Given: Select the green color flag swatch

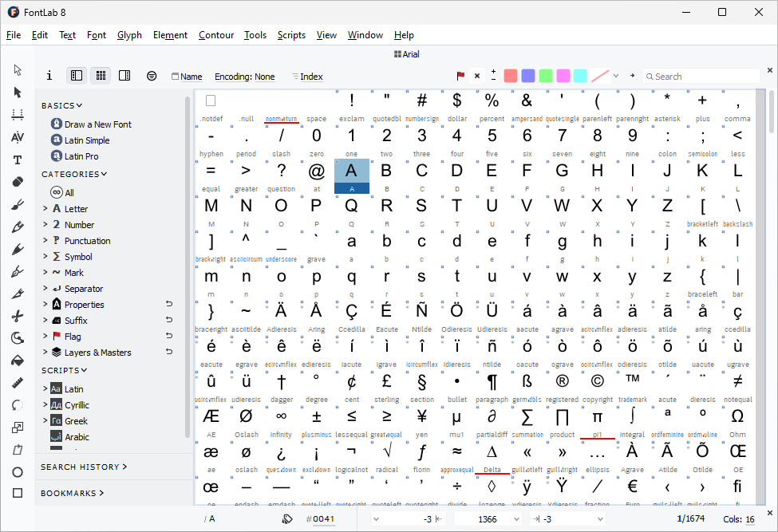Looking at the screenshot, I should click(x=545, y=75).
